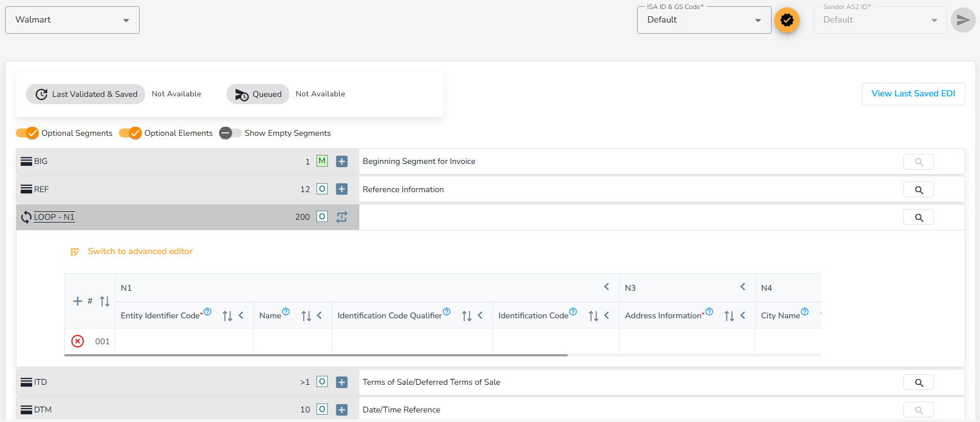Click the optional O badge on REF

click(322, 189)
